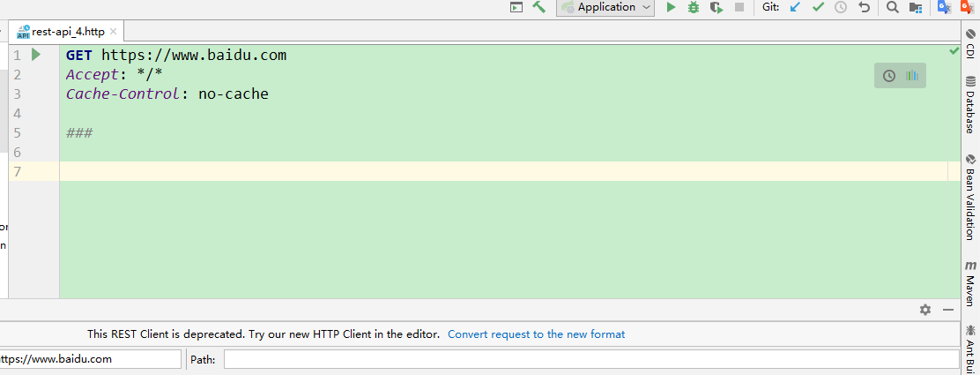Image resolution: width=980 pixels, height=375 pixels.
Task: Run Application with the green play button
Action: click(672, 8)
